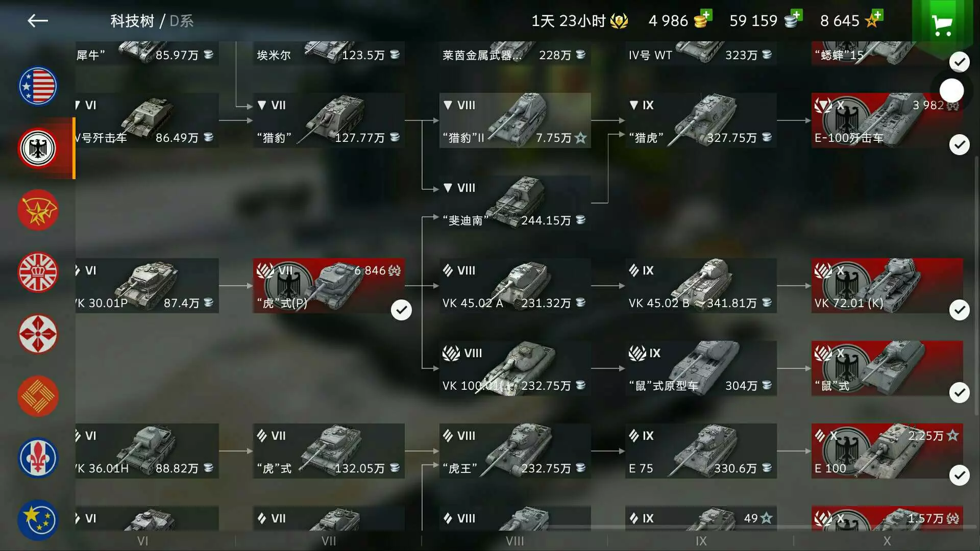
Task: Toggle checkmark next to VK 72.01 (K)
Action: (x=959, y=310)
